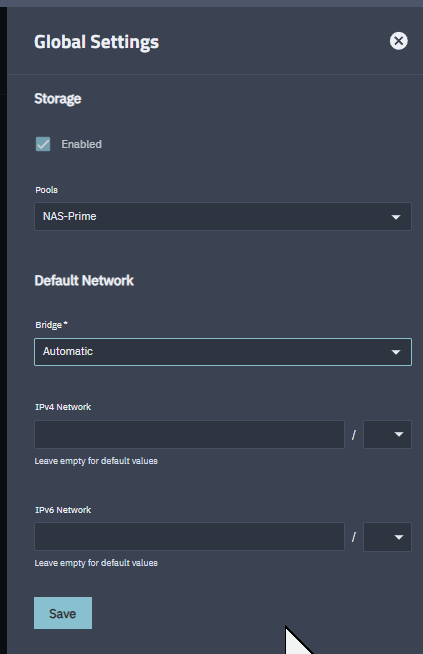The width and height of the screenshot is (423, 654).
Task: Focus the IPv6 Network address field
Action: point(189,537)
